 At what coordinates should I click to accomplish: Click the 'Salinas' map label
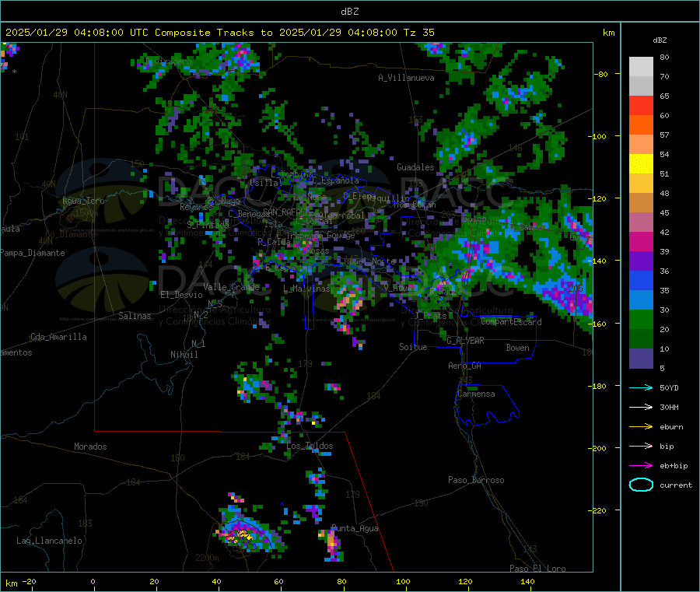135,316
